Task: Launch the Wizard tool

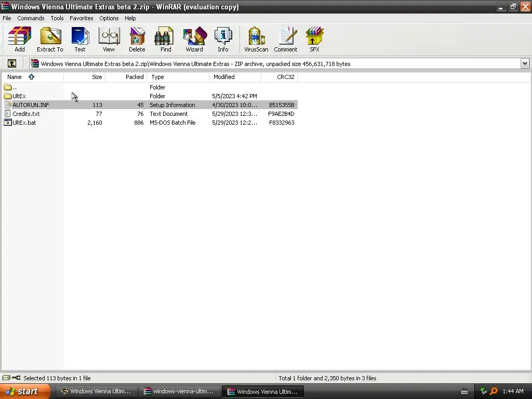Action: [194, 39]
